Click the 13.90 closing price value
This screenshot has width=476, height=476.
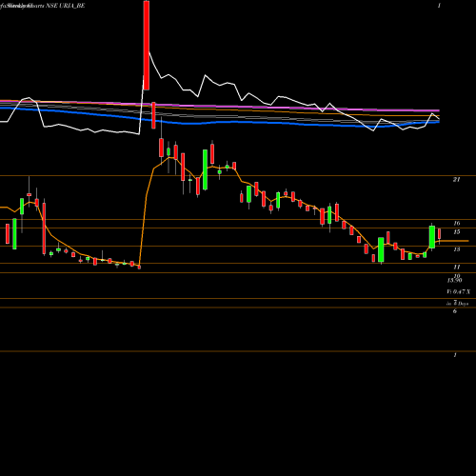454,281
